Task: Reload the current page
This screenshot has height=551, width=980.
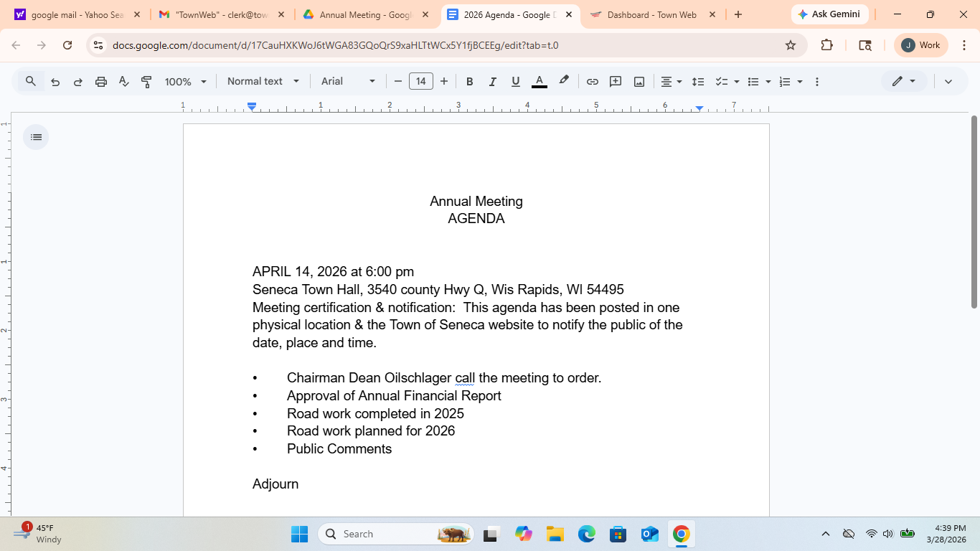Action: pyautogui.click(x=67, y=45)
